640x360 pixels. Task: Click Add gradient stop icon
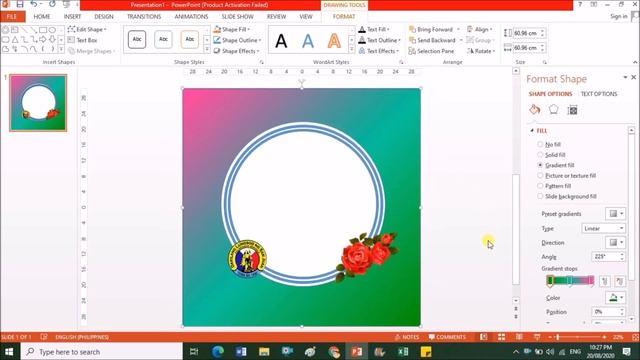pos(605,281)
